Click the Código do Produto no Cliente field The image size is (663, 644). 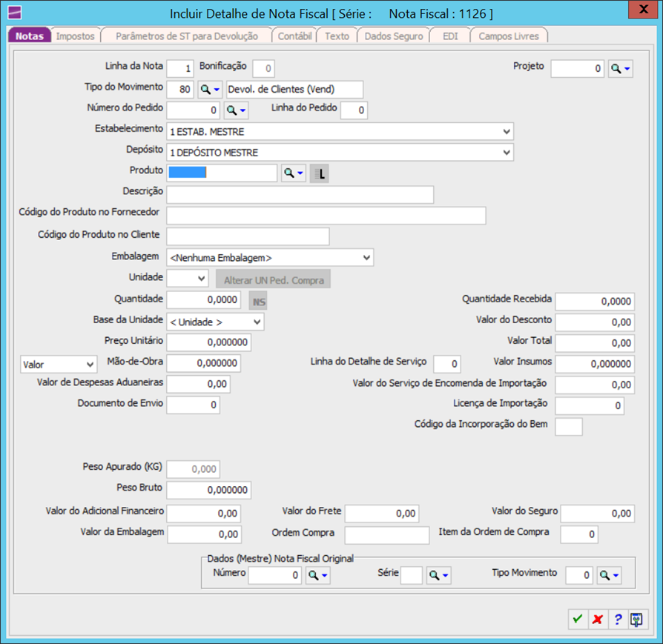[x=248, y=236]
